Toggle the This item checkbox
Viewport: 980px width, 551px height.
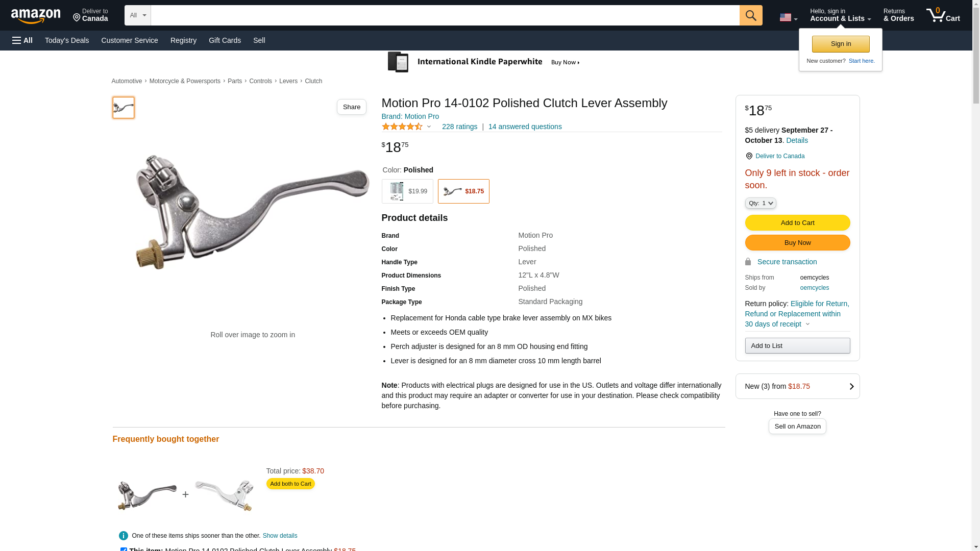[x=124, y=549]
